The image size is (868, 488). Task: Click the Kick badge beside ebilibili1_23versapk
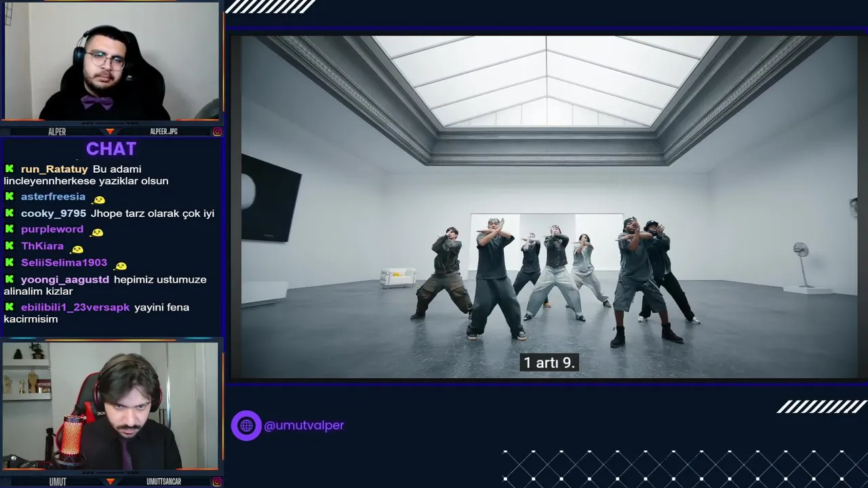tap(9, 307)
